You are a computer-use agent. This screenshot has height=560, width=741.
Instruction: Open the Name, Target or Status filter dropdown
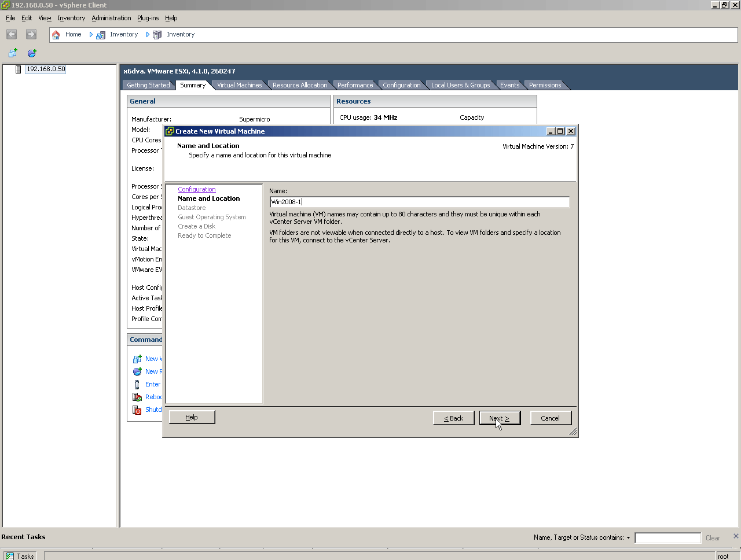click(x=628, y=538)
